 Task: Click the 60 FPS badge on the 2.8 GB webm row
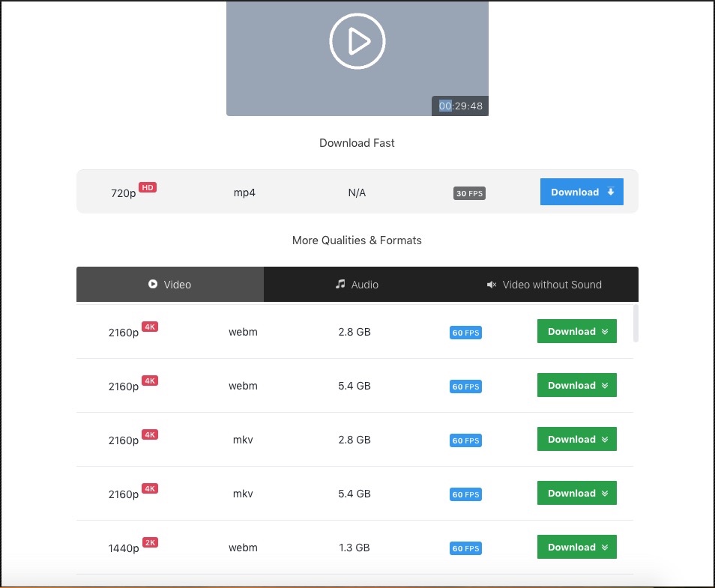(x=465, y=332)
